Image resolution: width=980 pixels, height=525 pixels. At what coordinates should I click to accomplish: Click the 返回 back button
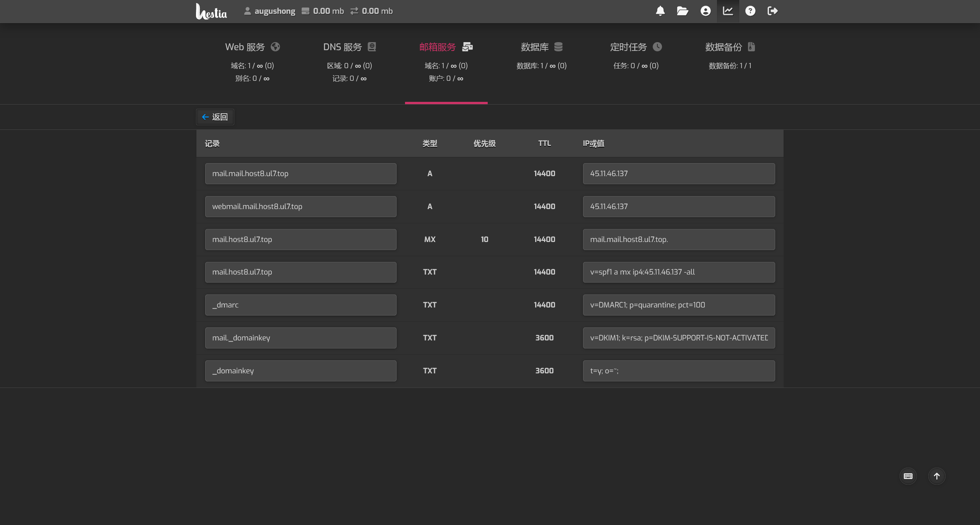click(x=215, y=117)
